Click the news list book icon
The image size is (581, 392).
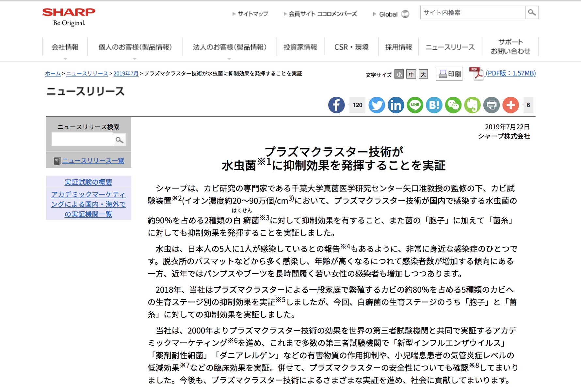pos(57,161)
